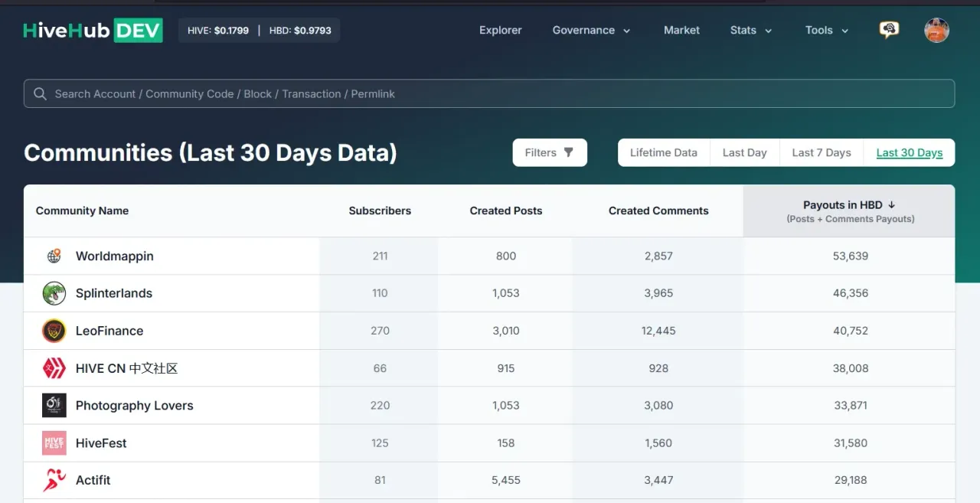Screen dimensions: 980x503
Task: Switch to Last 7 Days tab
Action: pos(822,152)
